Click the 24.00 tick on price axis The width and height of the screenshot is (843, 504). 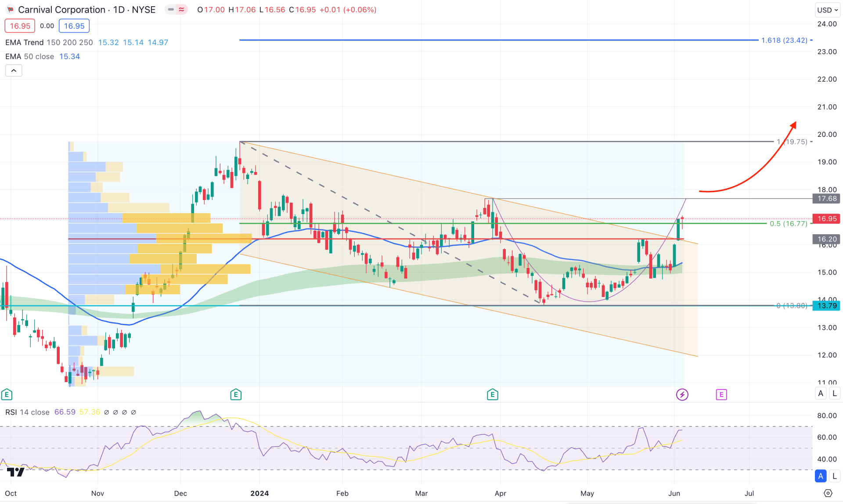[827, 24]
